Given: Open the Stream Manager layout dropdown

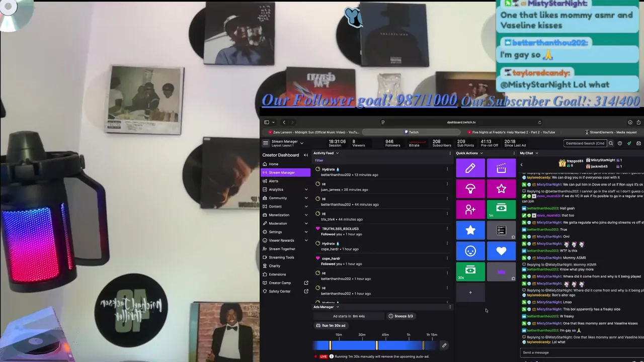Looking at the screenshot, I should point(302,143).
